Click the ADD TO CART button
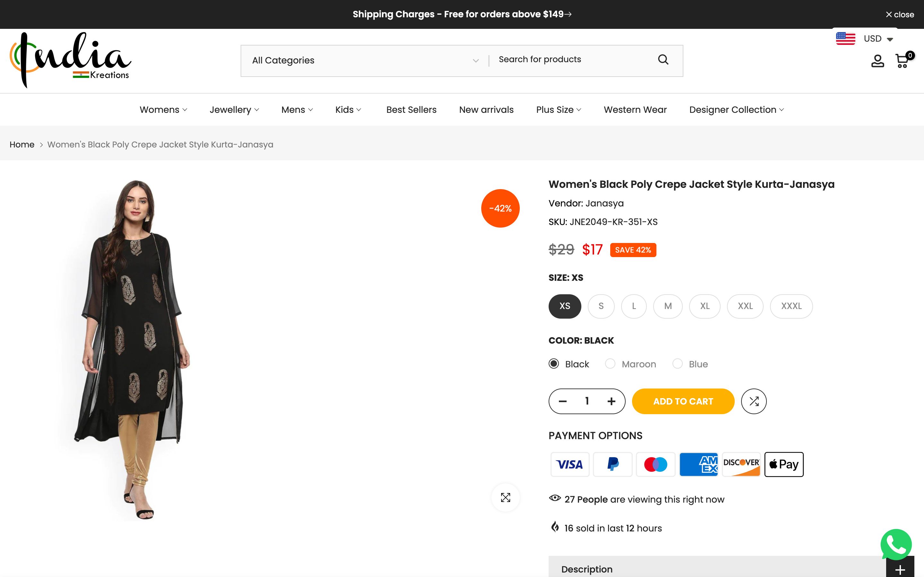The height and width of the screenshot is (577, 924). click(x=683, y=401)
